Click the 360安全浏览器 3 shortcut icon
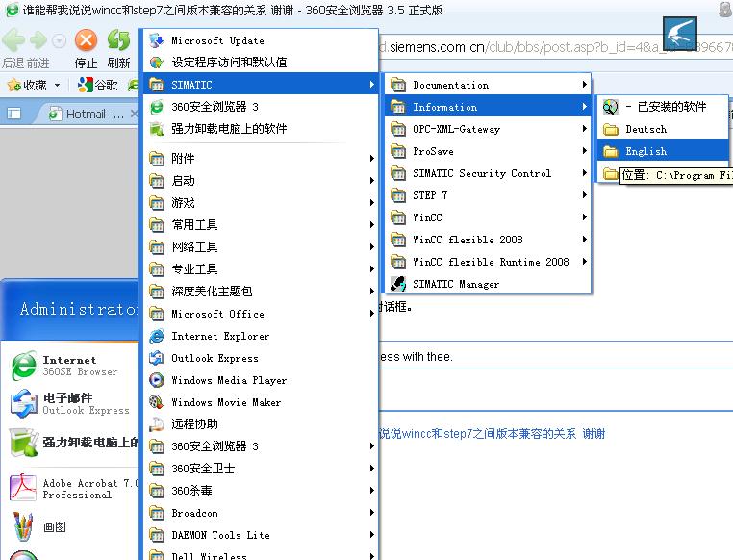Image resolution: width=733 pixels, height=560 pixels. click(x=157, y=107)
